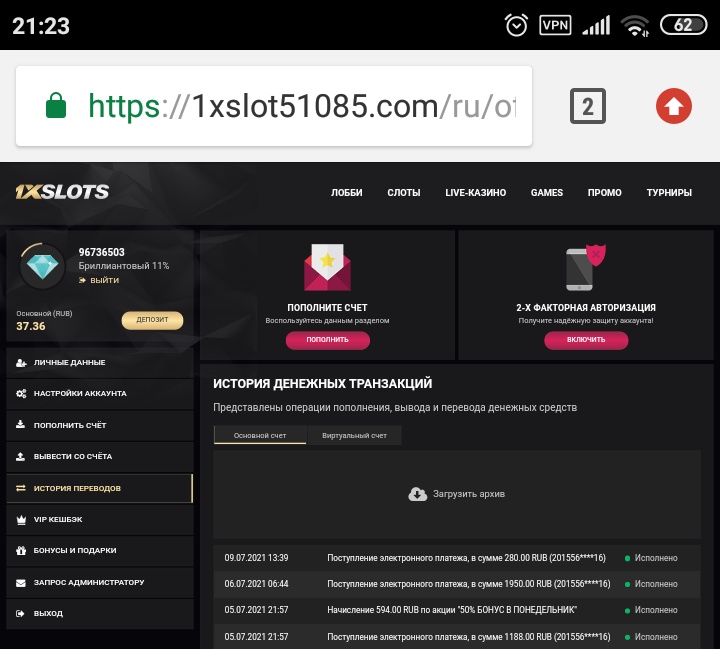This screenshot has width=720, height=649.
Task: Click the 06.07.2021 06:44 transaction date
Action: tap(256, 584)
